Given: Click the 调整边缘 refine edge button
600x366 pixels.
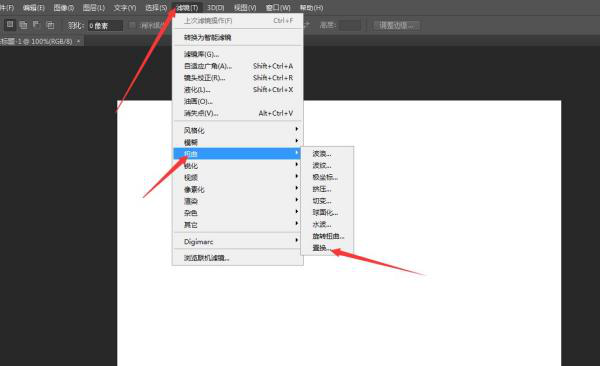Looking at the screenshot, I should click(x=396, y=26).
